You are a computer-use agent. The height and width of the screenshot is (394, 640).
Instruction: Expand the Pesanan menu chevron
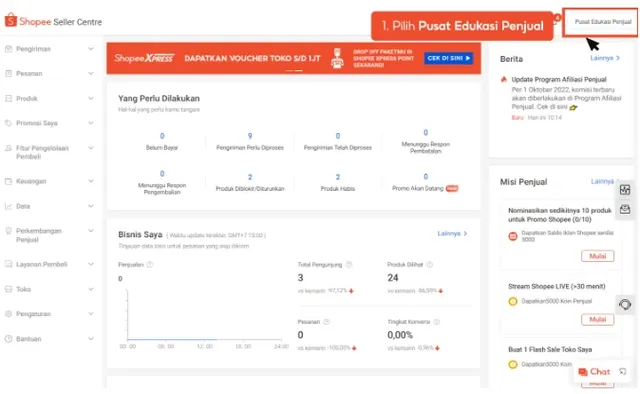click(x=91, y=73)
